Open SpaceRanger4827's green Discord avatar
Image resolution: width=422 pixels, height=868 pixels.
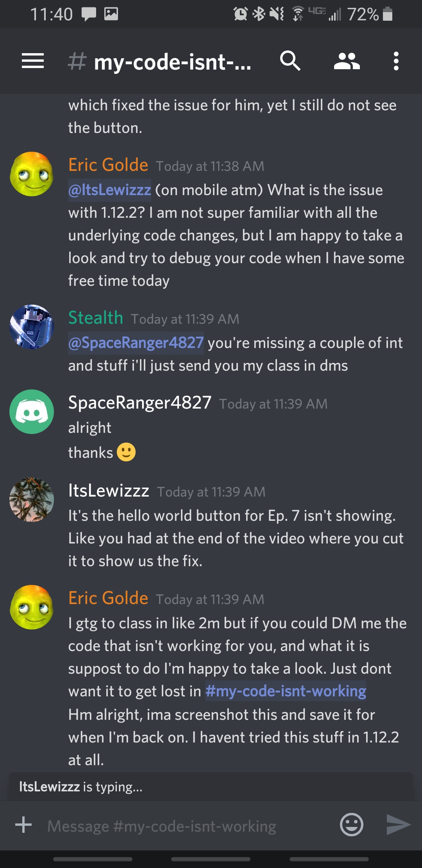(32, 412)
